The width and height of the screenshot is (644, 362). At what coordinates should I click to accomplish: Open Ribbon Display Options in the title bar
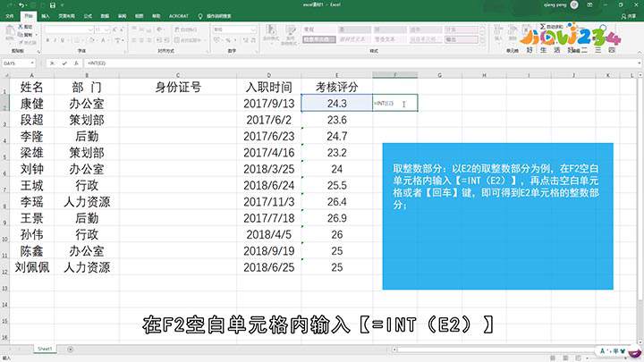click(x=589, y=5)
